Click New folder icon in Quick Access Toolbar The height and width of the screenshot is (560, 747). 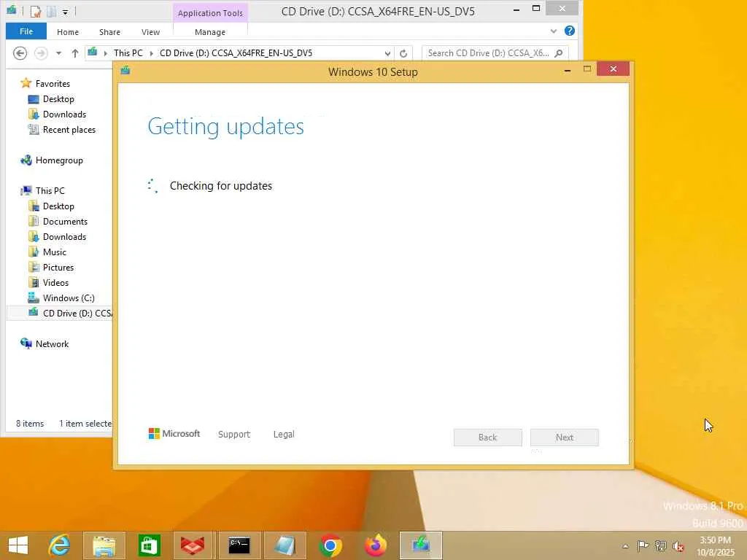pos(52,12)
